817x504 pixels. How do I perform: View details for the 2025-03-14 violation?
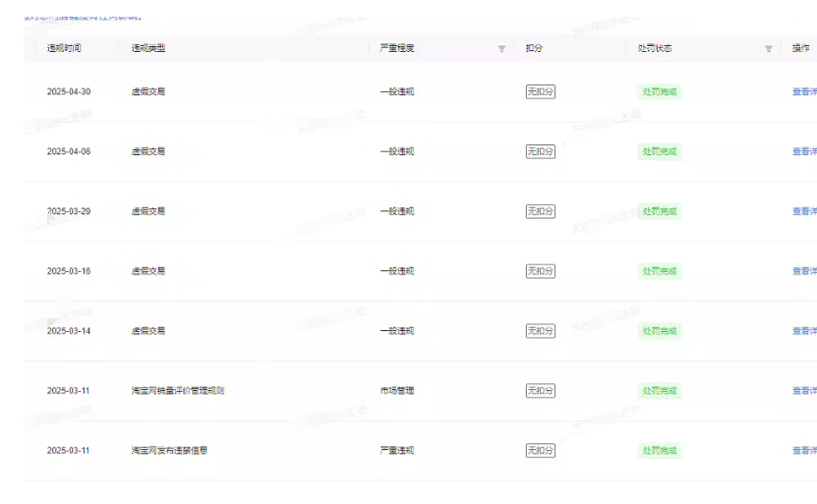(x=803, y=331)
